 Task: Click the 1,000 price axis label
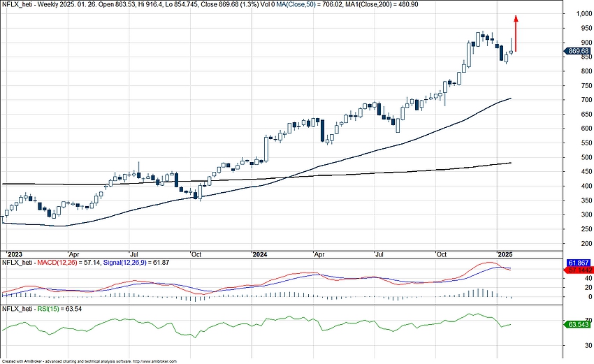(584, 14)
